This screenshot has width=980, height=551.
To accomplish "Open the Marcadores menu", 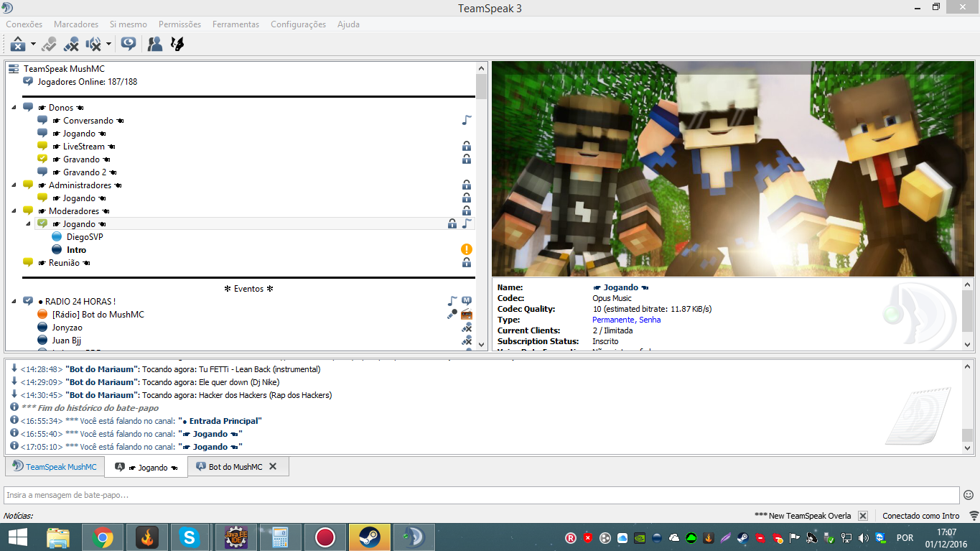I will (x=76, y=24).
